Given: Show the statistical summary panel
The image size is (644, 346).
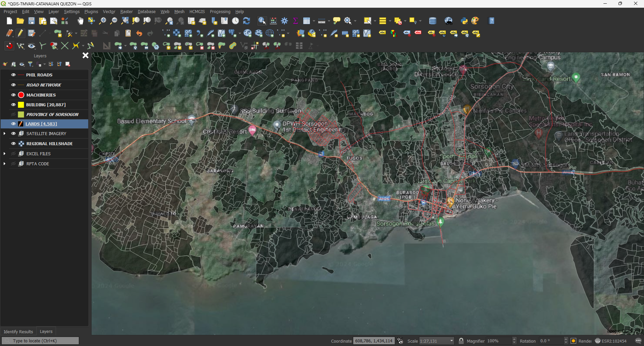Looking at the screenshot, I should tap(296, 21).
